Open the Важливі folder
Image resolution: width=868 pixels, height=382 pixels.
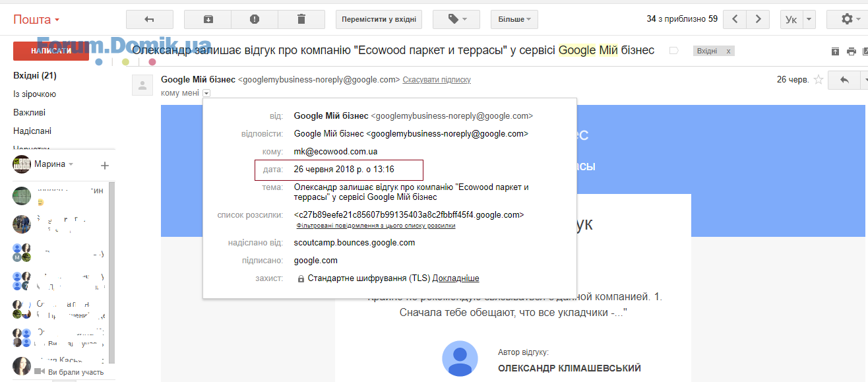click(30, 113)
